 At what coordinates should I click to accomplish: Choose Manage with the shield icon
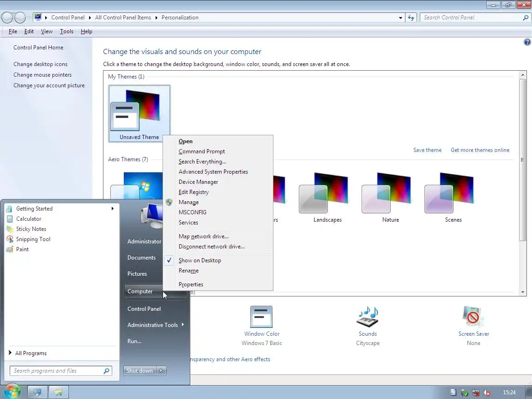[x=218, y=203]
